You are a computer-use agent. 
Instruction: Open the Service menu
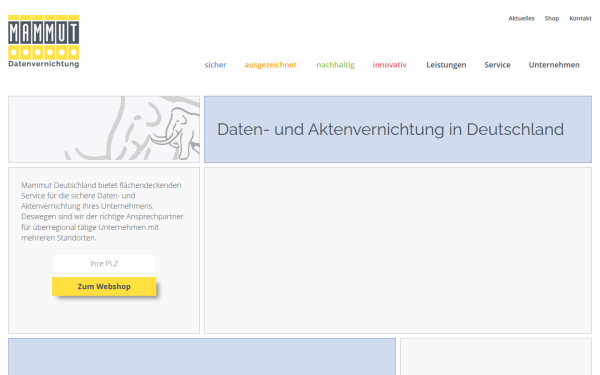497,65
